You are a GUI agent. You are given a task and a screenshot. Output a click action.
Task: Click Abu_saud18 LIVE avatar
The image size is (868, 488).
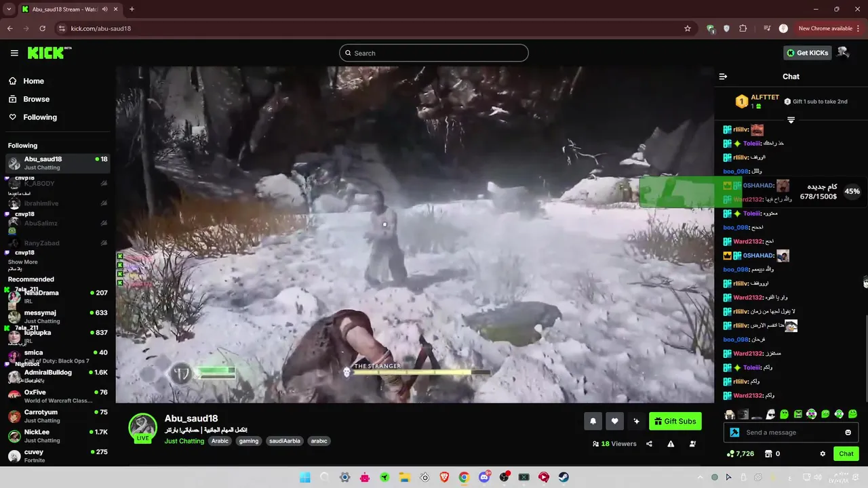[x=142, y=428]
